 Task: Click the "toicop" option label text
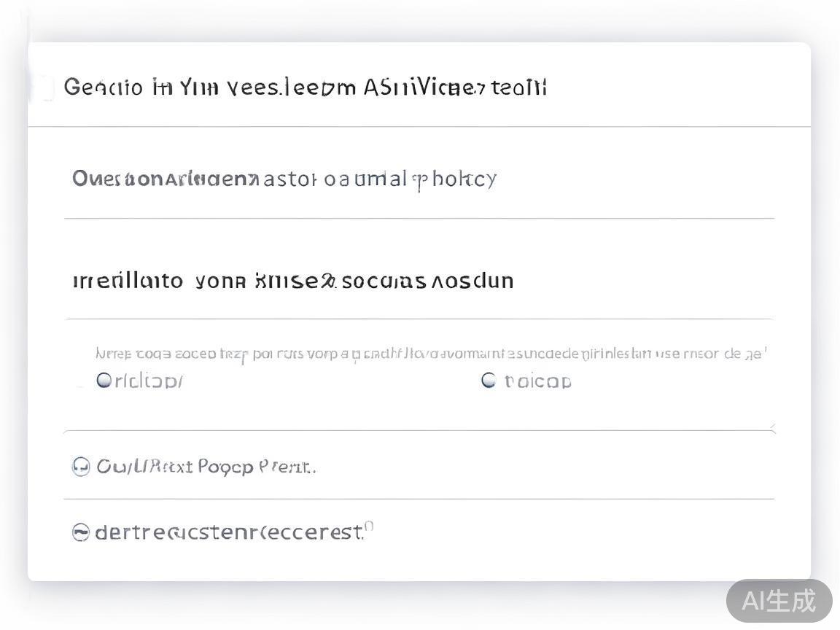click(x=538, y=381)
